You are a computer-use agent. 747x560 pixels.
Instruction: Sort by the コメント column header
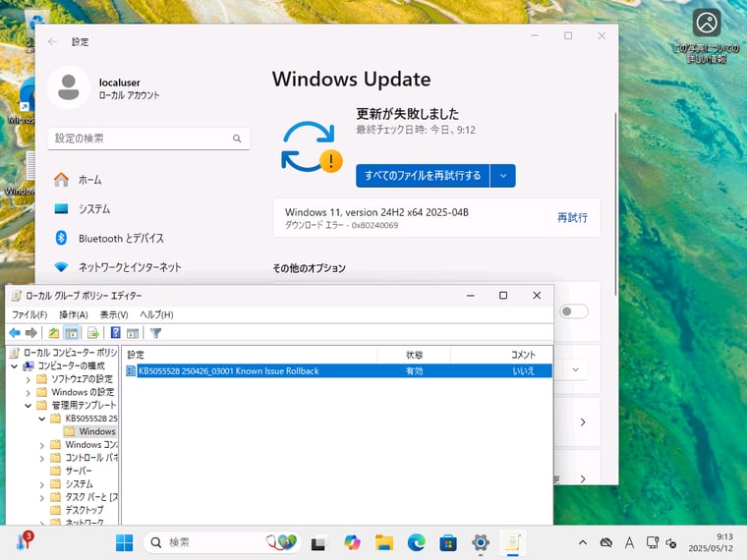[x=501, y=355]
